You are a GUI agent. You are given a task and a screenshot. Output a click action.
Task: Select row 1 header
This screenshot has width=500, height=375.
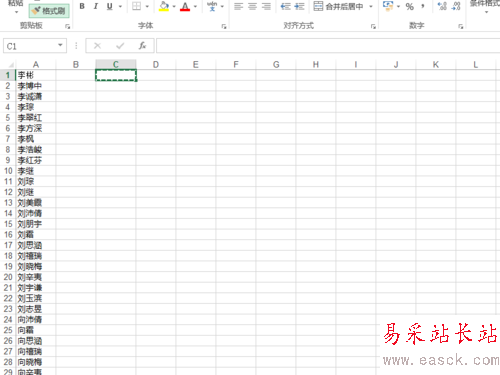[x=8, y=75]
